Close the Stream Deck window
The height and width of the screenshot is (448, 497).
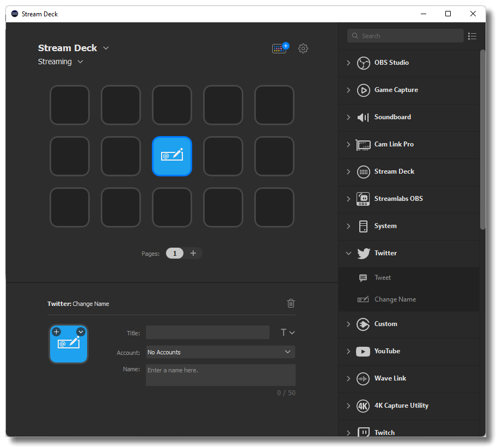[x=473, y=14]
